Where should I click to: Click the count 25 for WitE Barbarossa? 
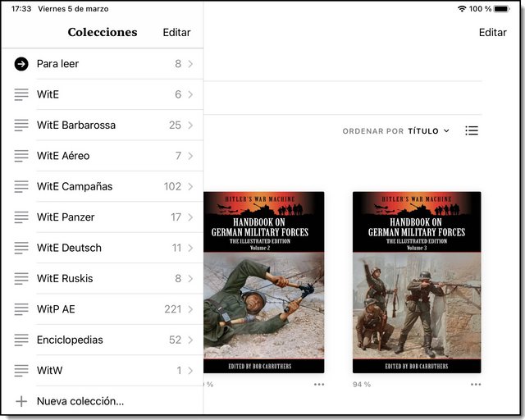pyautogui.click(x=175, y=126)
